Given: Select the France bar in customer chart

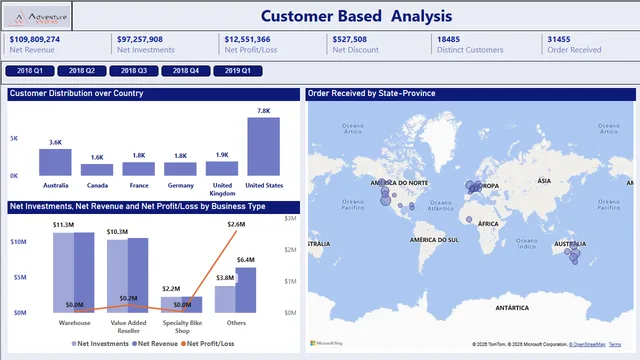Looking at the screenshot, I should (x=138, y=169).
